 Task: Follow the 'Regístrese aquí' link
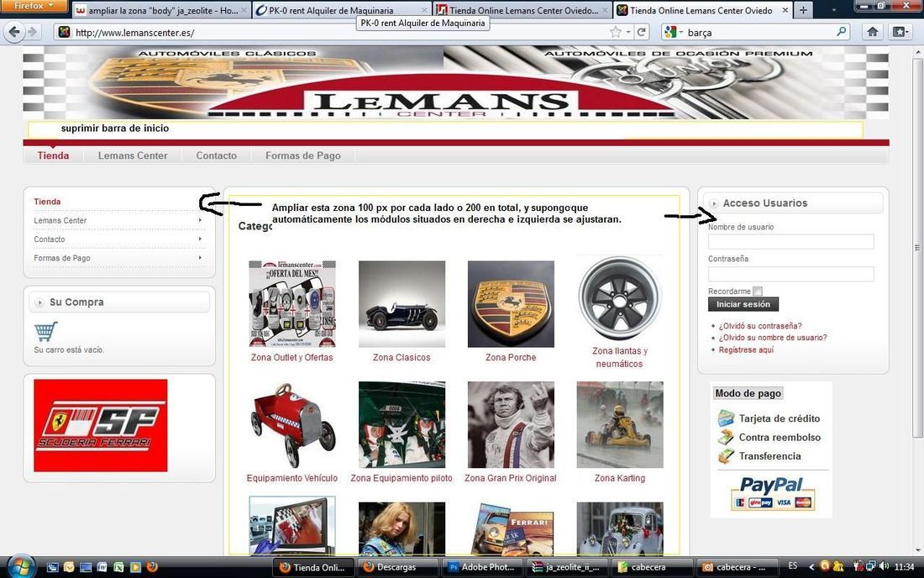[746, 350]
